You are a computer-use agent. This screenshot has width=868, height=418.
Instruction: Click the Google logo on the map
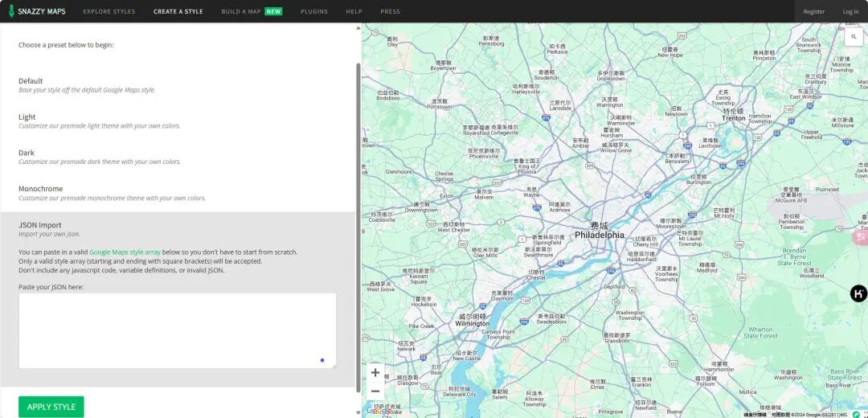(379, 411)
